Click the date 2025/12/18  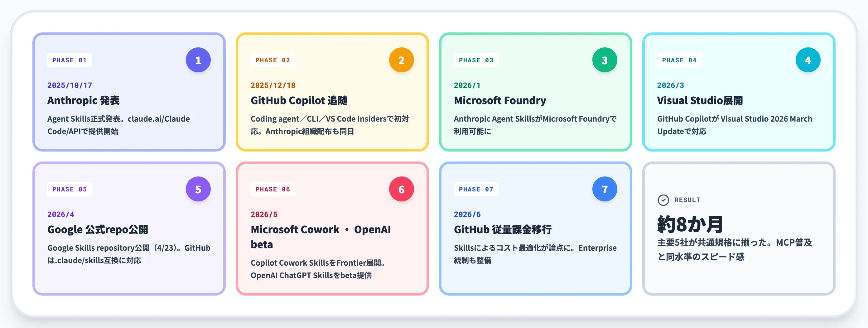pos(272,85)
